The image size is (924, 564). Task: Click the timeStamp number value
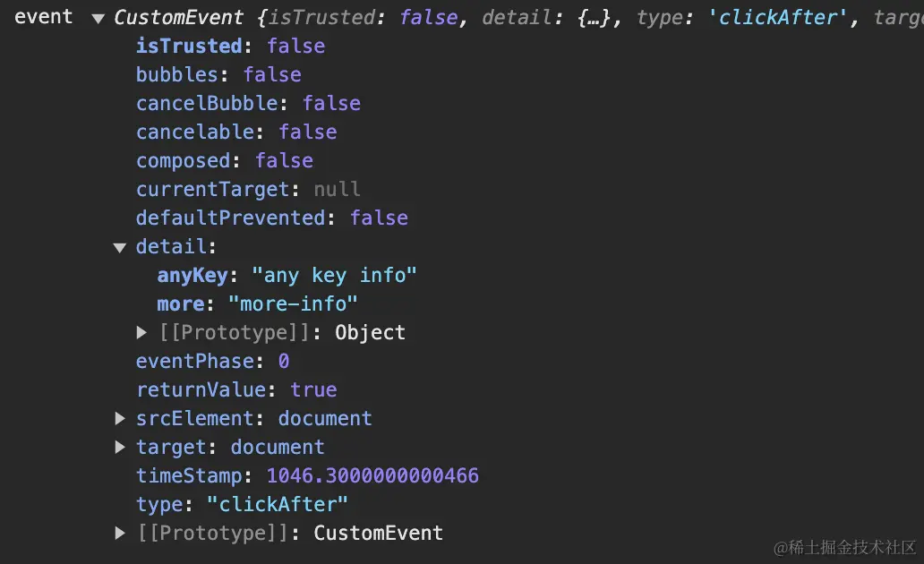372,475
